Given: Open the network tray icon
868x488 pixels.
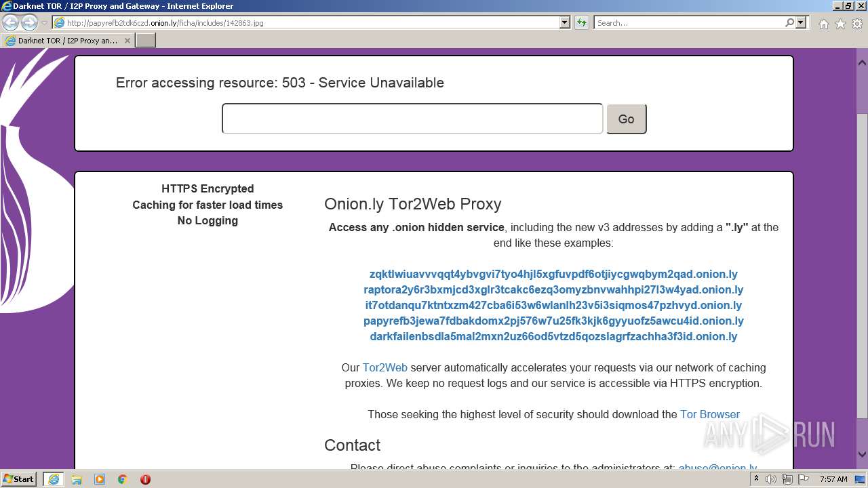Looking at the screenshot, I should coord(787,479).
